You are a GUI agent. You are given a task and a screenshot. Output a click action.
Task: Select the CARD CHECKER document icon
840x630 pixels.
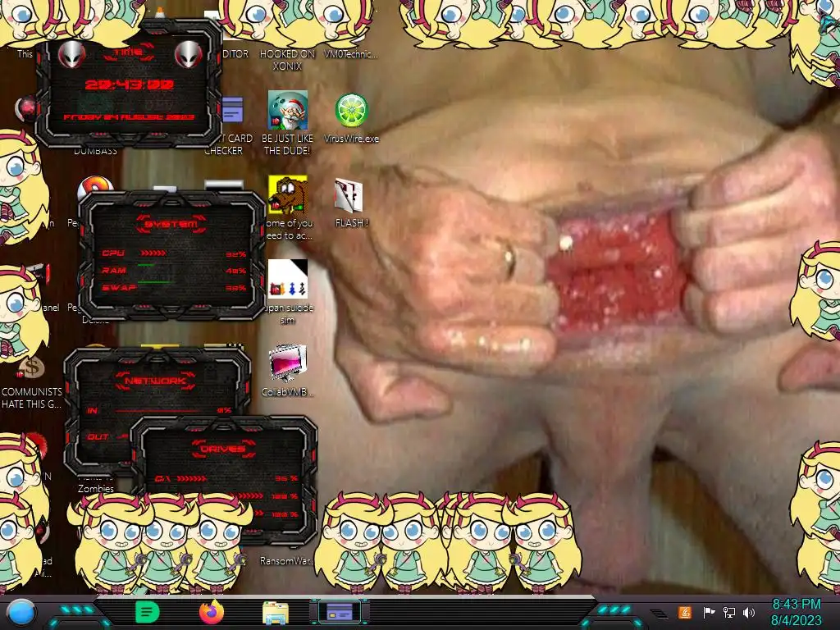pyautogui.click(x=232, y=110)
